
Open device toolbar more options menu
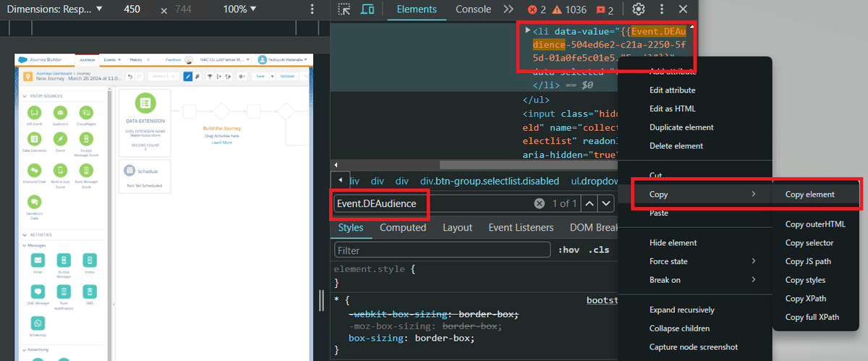pyautogui.click(x=312, y=9)
